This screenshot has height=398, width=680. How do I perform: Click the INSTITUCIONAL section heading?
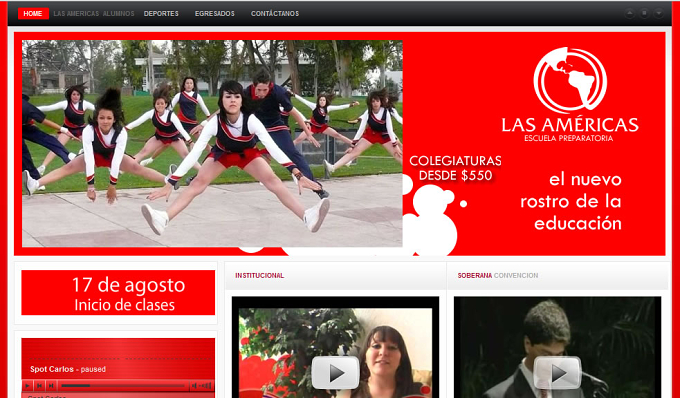(x=259, y=275)
